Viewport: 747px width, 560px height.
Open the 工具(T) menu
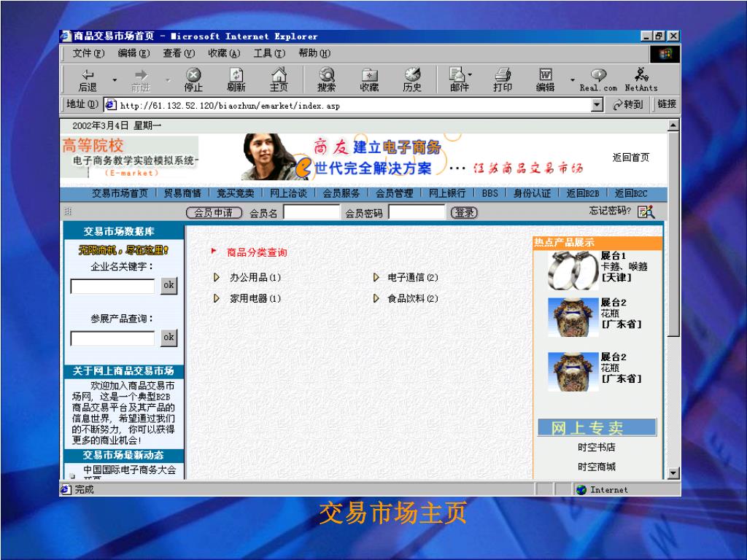point(269,53)
